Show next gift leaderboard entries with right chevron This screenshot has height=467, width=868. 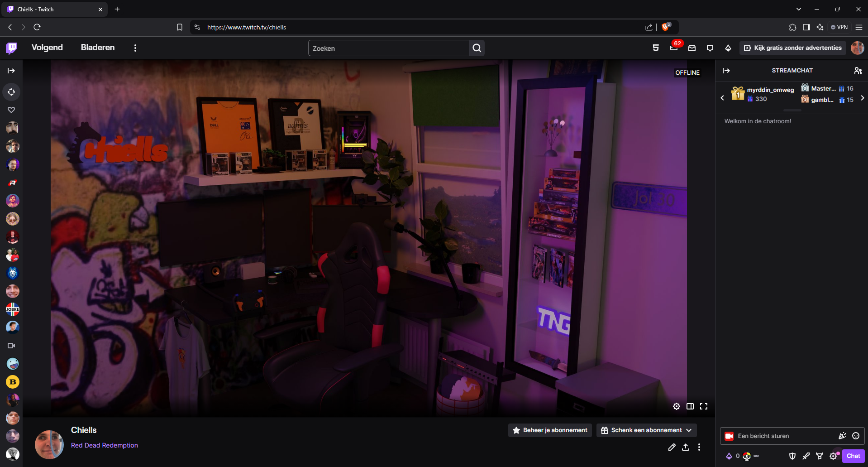tap(862, 98)
